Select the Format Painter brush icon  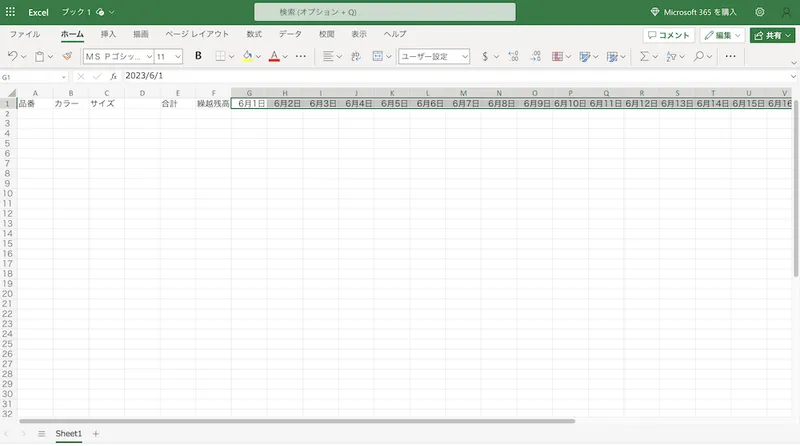click(x=67, y=56)
